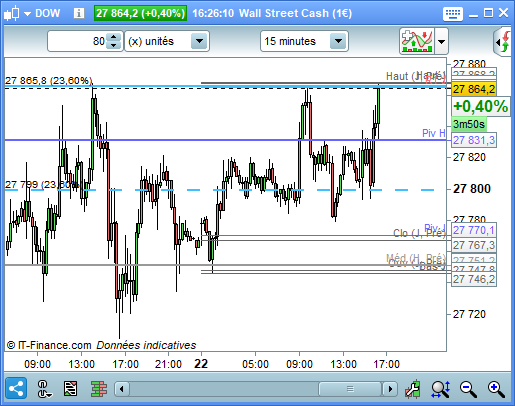515x406 pixels.
Task: Click the add indicators chart icon
Action: click(417, 41)
